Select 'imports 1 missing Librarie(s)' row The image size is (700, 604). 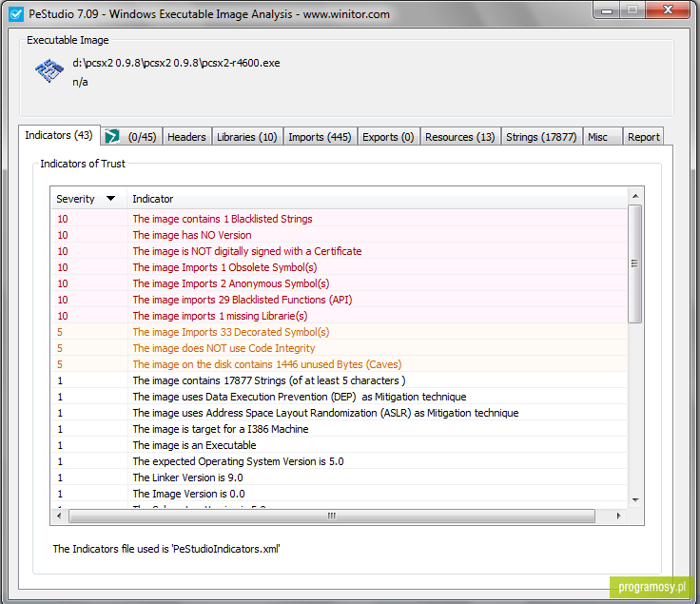339,316
